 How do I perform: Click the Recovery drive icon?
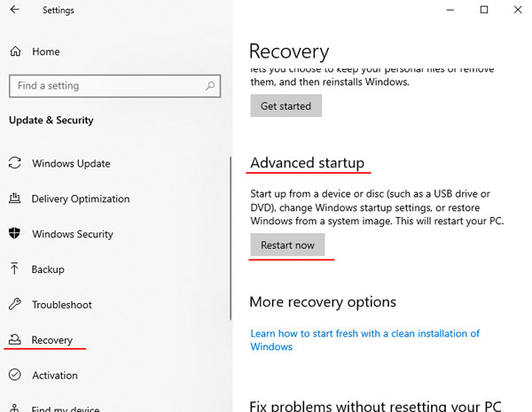click(14, 339)
